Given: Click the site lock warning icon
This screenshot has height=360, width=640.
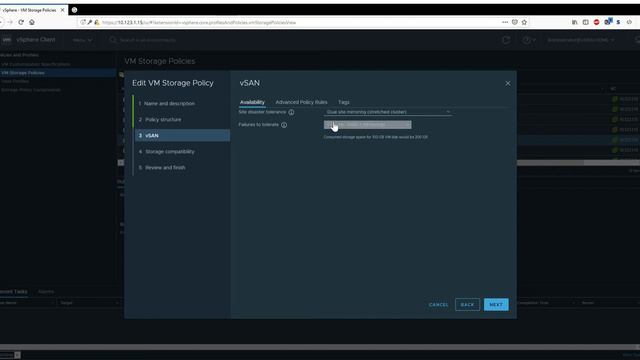Looking at the screenshot, I should [97, 22].
